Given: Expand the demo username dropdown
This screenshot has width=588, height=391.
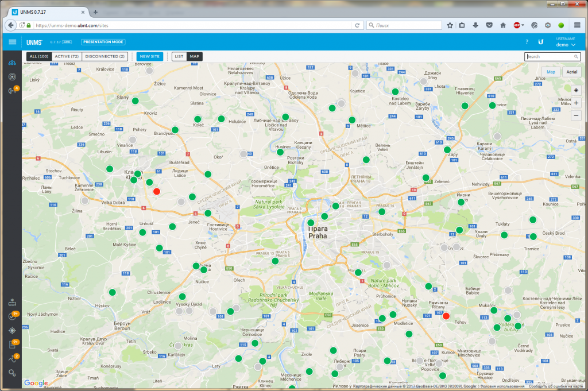Looking at the screenshot, I should (565, 44).
